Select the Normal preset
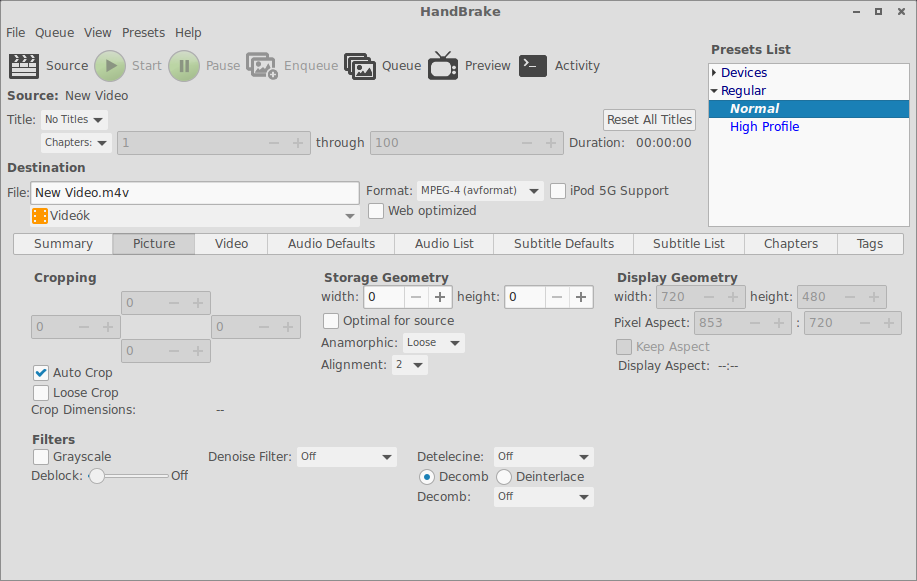This screenshot has height=581, width=917. [809, 109]
